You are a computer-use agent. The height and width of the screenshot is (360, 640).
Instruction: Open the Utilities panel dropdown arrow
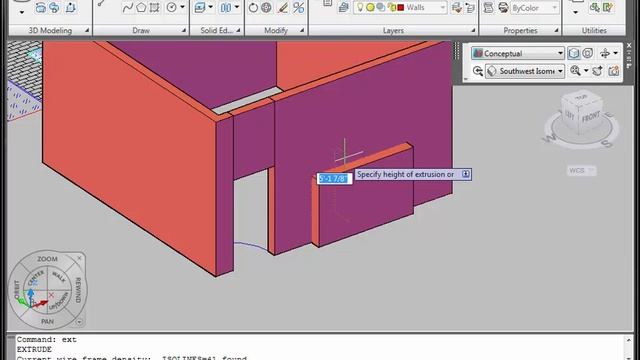point(576,13)
